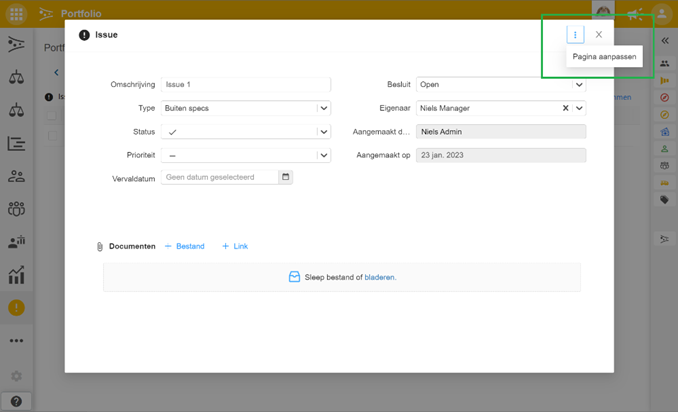Tick the first checkbox behind the dialog
The width and height of the screenshot is (678, 412).
52,115
